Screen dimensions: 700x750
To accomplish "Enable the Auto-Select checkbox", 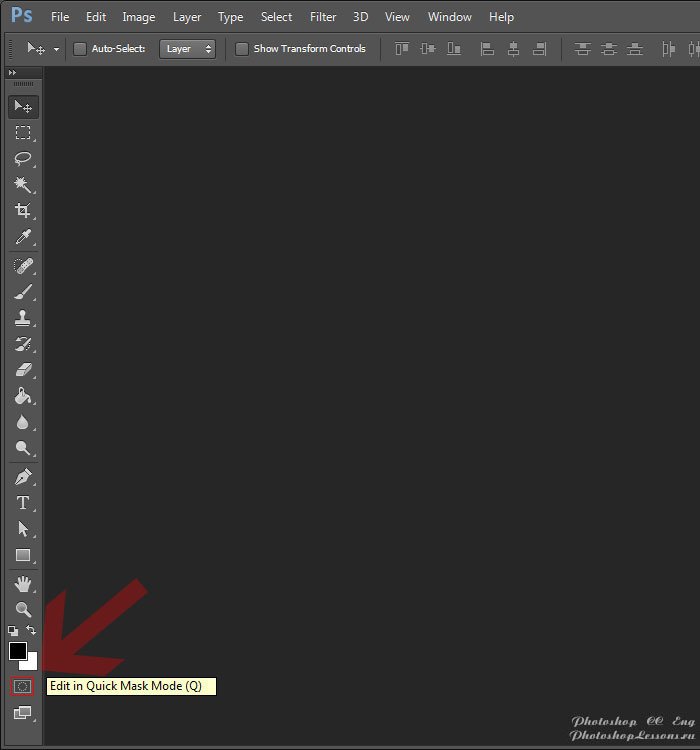I will [80, 49].
